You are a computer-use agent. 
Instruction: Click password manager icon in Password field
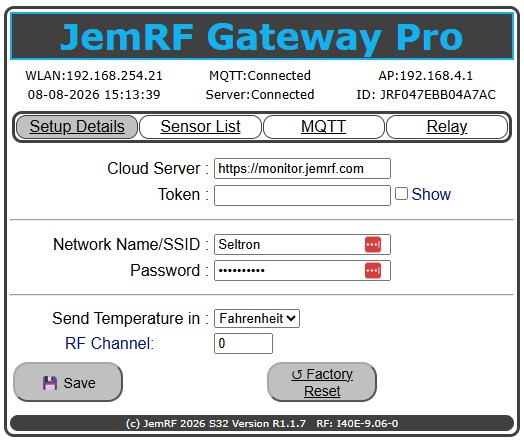[373, 271]
